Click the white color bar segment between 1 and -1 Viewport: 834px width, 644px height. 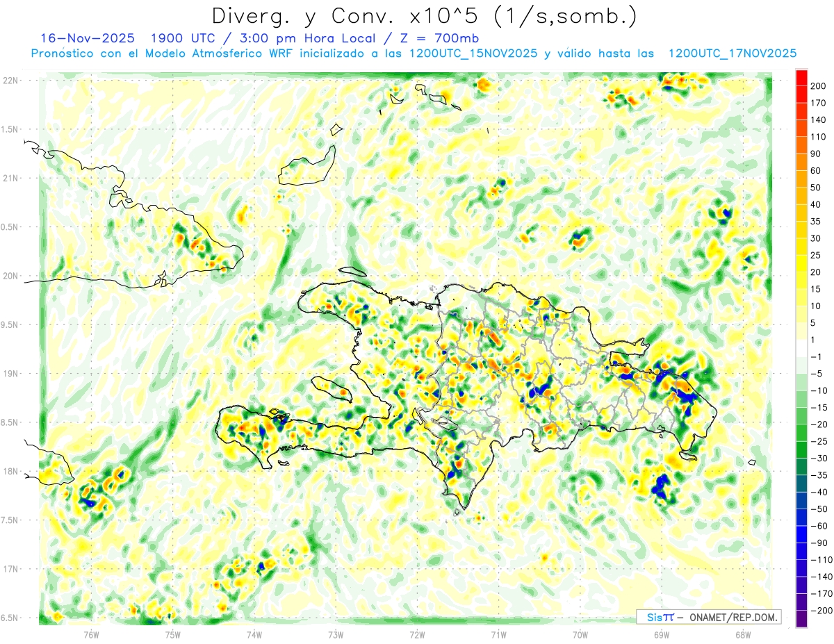click(801, 348)
